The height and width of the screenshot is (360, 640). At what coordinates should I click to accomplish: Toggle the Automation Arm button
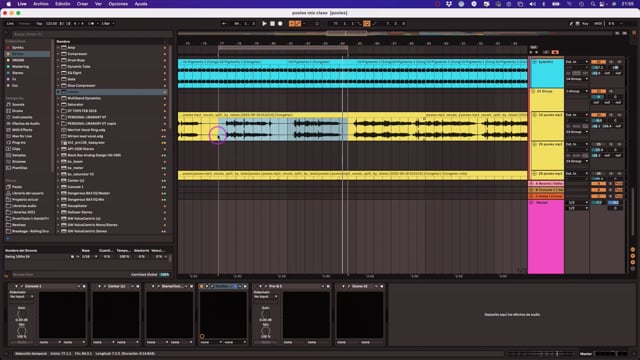(298, 24)
